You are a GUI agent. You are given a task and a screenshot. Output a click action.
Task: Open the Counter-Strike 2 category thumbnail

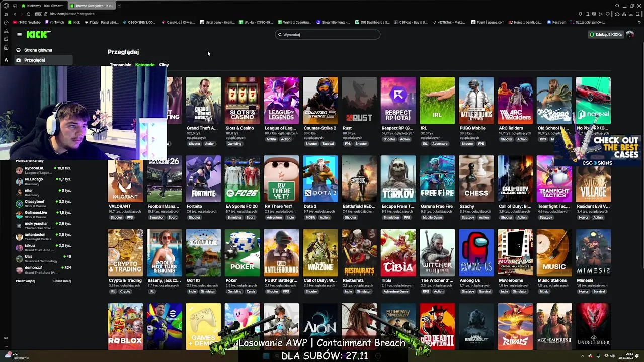320,101
